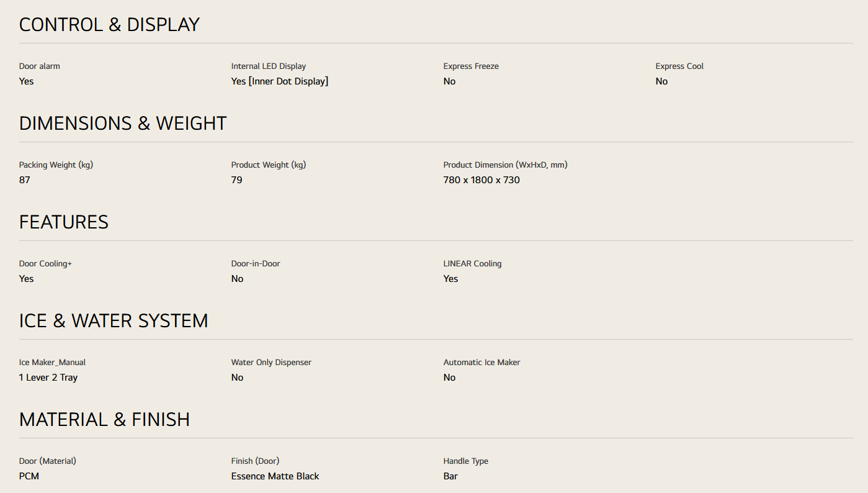Select the Door-in-Door feature label

coord(256,264)
